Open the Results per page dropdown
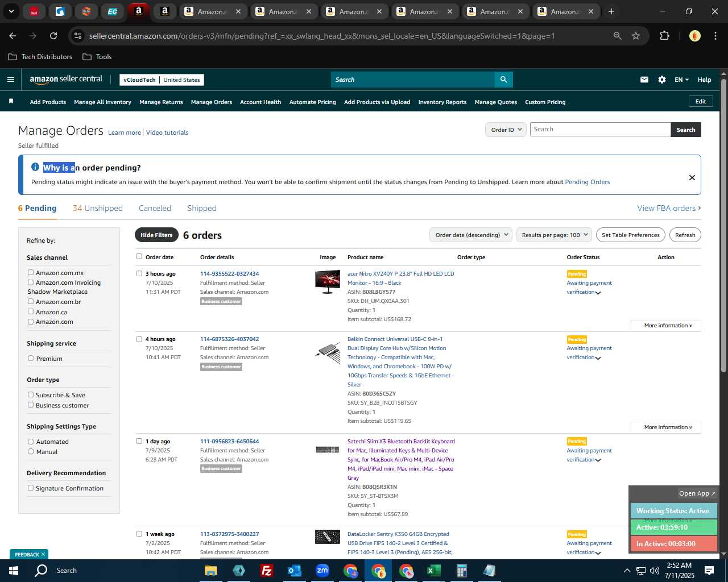Viewport: 728px width, 582px height. (555, 235)
